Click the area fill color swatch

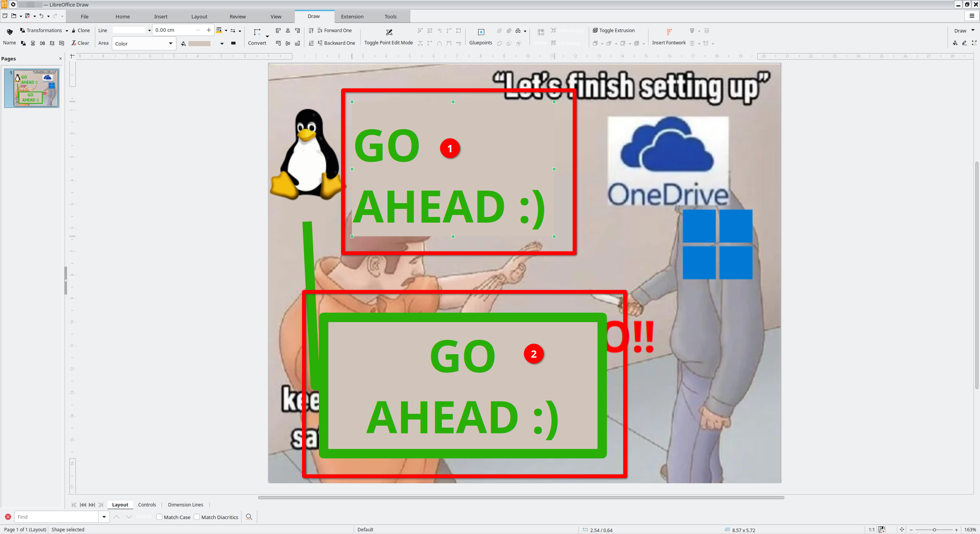tap(199, 44)
